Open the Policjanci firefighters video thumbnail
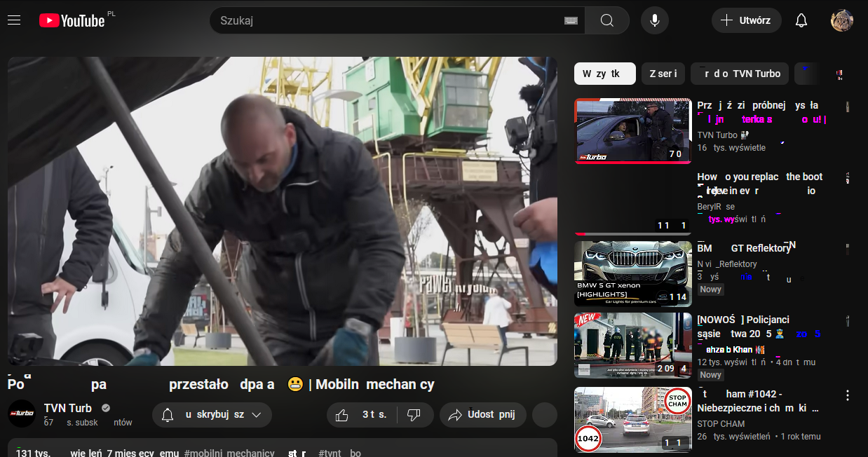 coord(633,346)
